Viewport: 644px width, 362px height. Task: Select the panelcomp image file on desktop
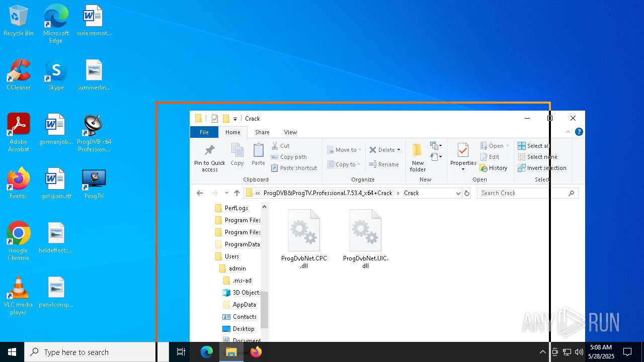(56, 292)
